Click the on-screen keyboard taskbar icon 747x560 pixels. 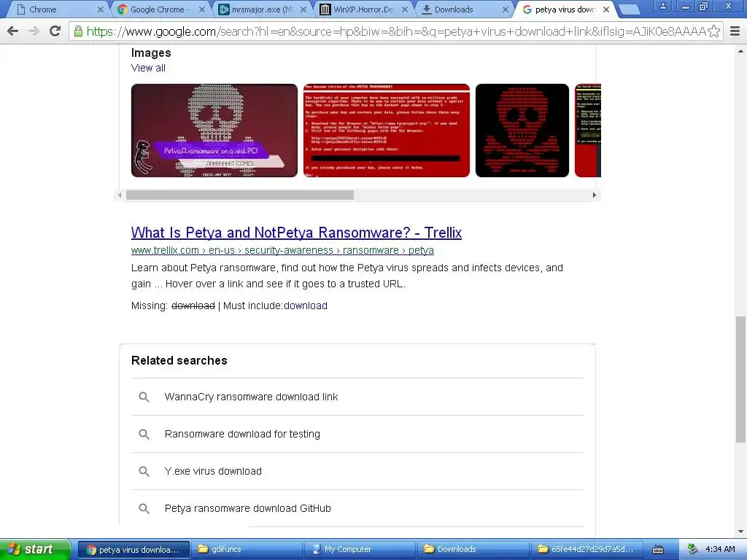(658, 550)
